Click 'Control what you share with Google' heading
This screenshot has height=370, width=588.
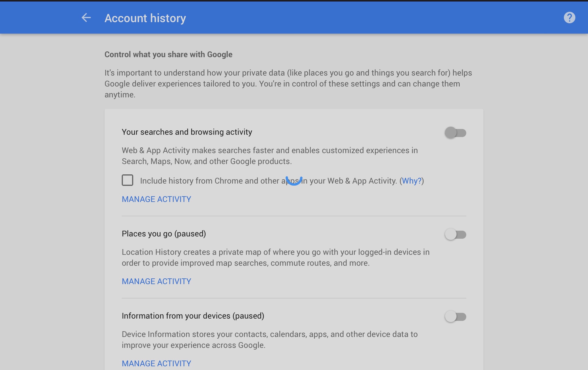168,54
